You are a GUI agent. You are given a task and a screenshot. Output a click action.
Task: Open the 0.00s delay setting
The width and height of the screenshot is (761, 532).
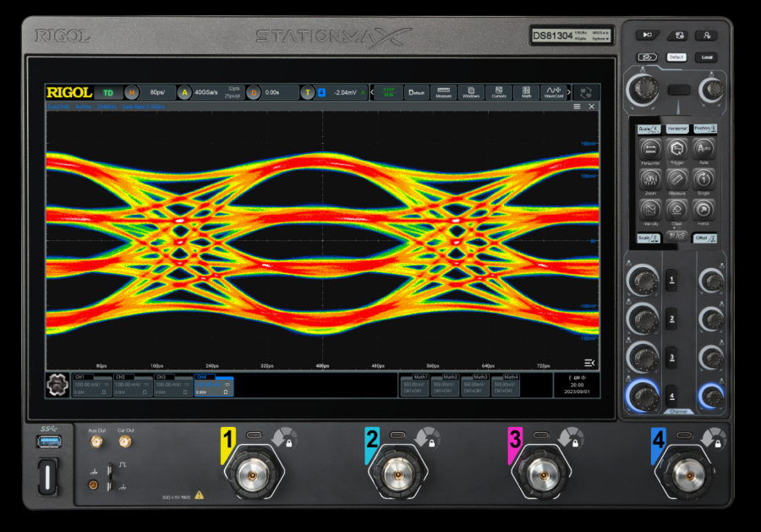pyautogui.click(x=280, y=92)
